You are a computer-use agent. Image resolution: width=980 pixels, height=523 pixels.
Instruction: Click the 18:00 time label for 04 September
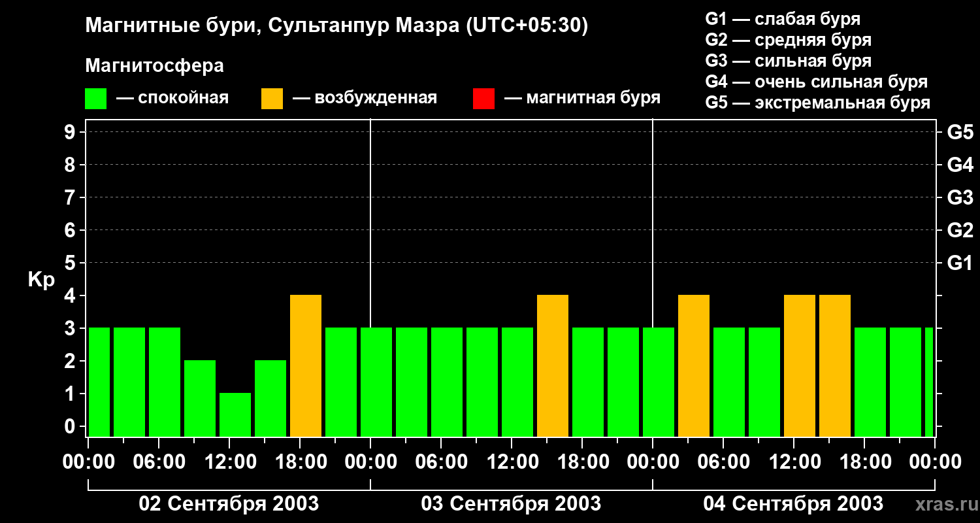864,462
